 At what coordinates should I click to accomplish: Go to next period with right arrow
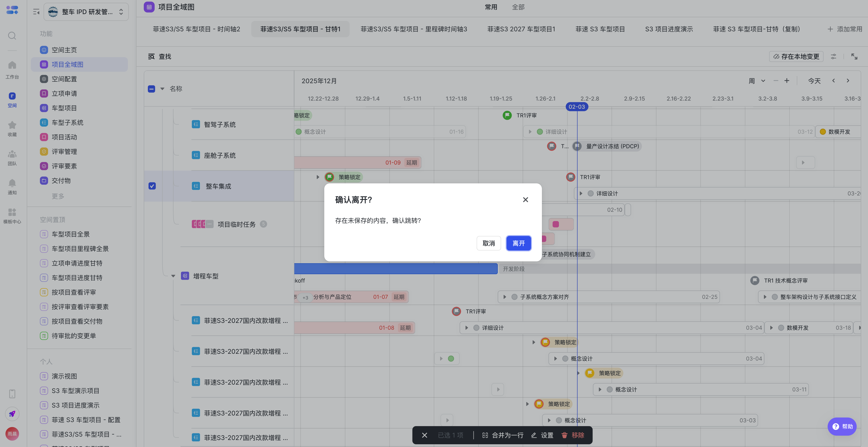tap(848, 81)
